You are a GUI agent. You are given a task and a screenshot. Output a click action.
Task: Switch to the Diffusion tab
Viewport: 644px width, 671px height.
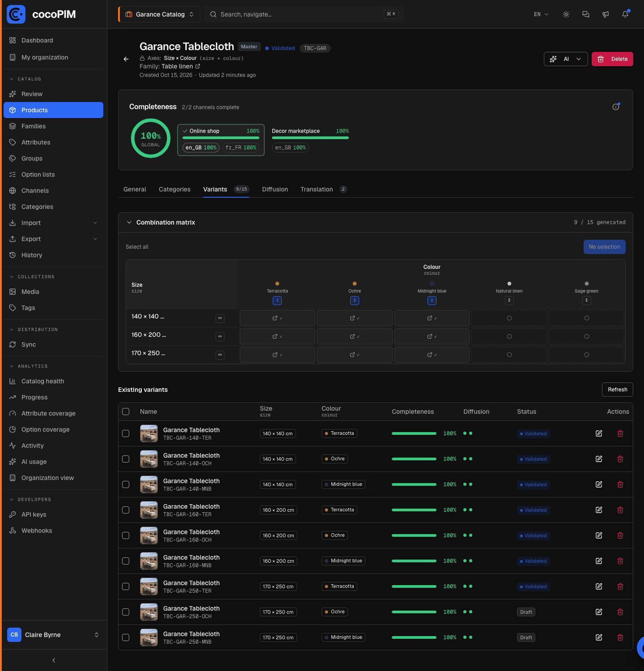275,189
